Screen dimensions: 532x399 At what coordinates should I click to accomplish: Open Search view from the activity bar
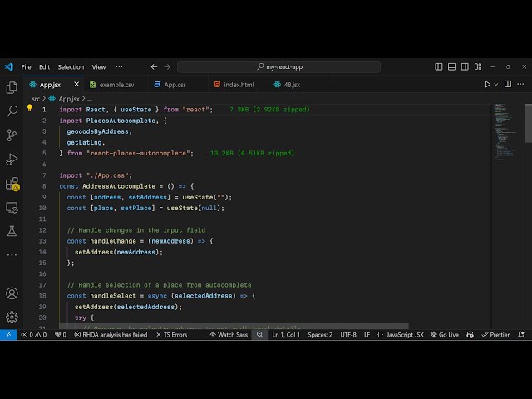click(12, 111)
